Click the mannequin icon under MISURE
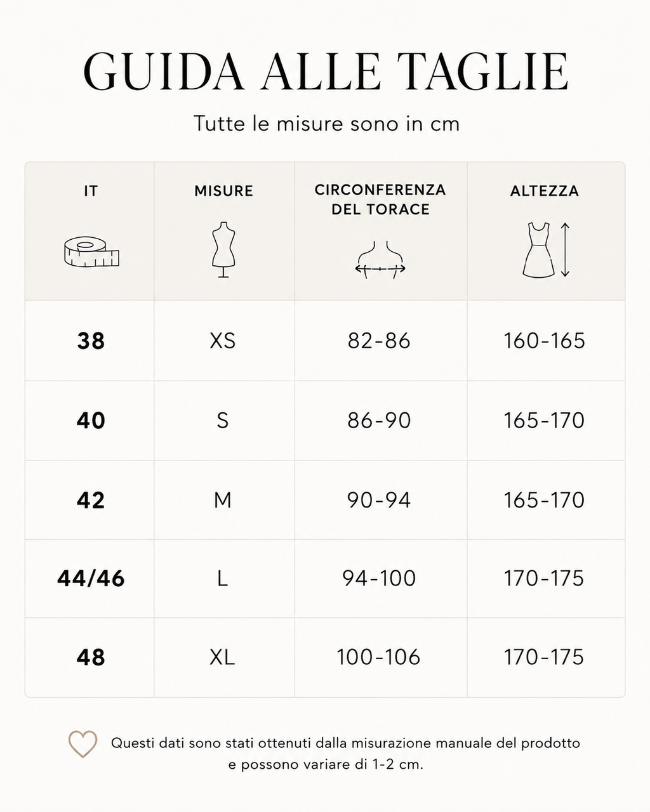The width and height of the screenshot is (650, 812). click(x=223, y=249)
